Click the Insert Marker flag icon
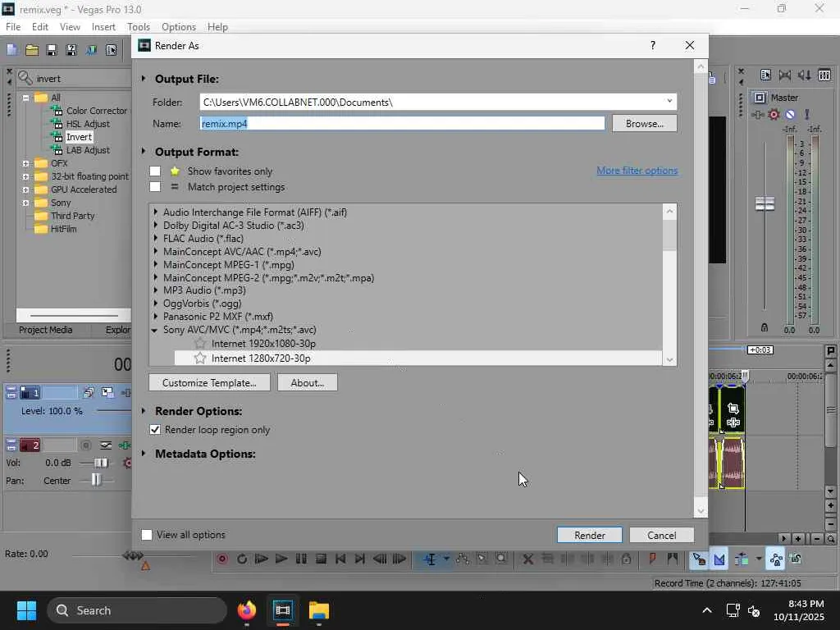This screenshot has width=840, height=630. [652, 559]
